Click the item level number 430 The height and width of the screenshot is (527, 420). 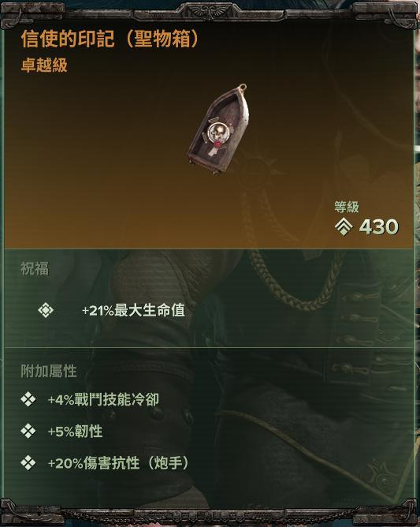tap(379, 227)
